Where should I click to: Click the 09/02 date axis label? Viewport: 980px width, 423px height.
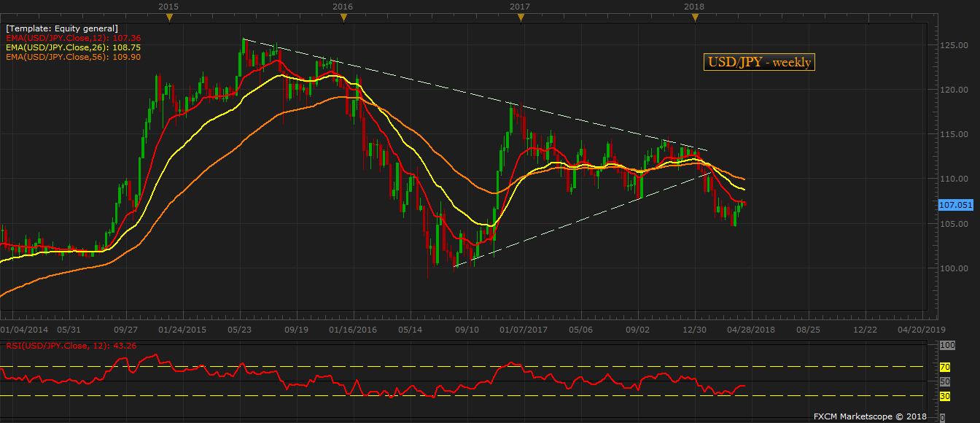click(638, 330)
